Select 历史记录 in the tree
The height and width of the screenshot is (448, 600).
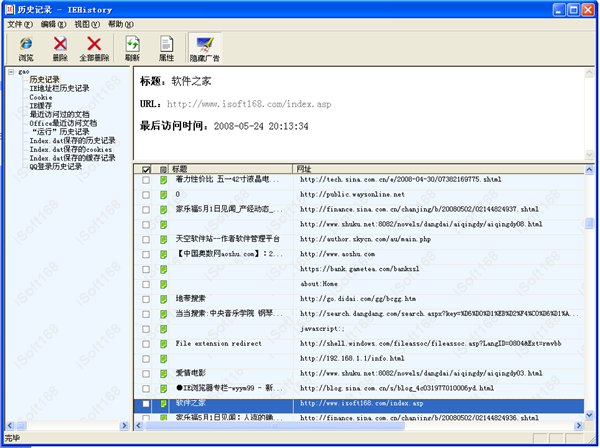[x=44, y=80]
